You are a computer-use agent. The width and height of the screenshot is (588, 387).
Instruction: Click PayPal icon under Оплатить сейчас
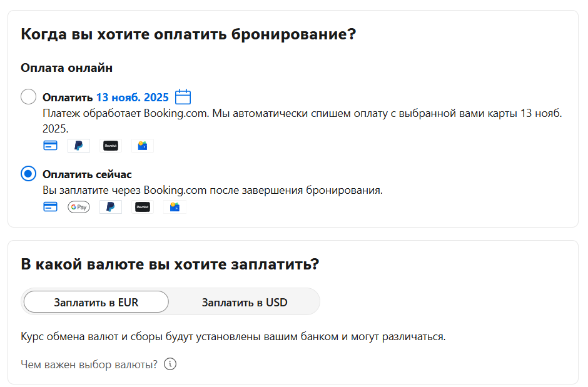click(110, 207)
